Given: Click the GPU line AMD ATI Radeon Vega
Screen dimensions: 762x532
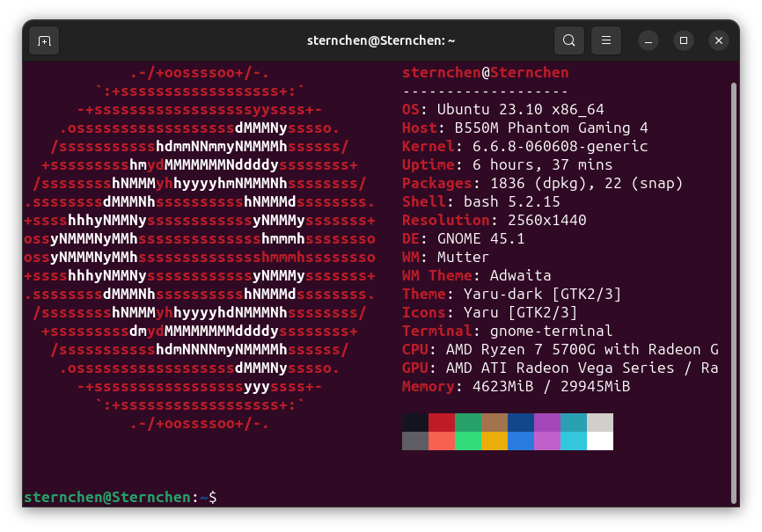Looking at the screenshot, I should coord(561,368).
